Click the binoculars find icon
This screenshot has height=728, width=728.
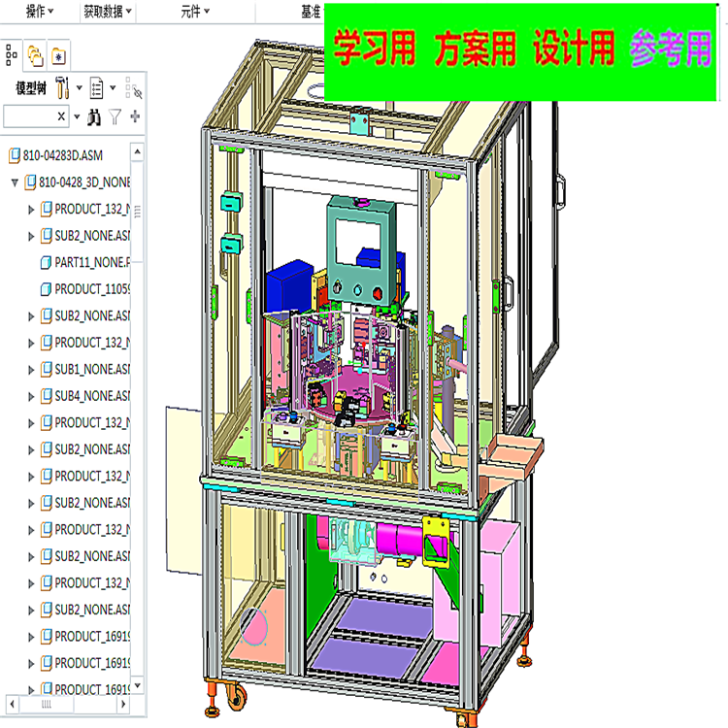click(94, 117)
